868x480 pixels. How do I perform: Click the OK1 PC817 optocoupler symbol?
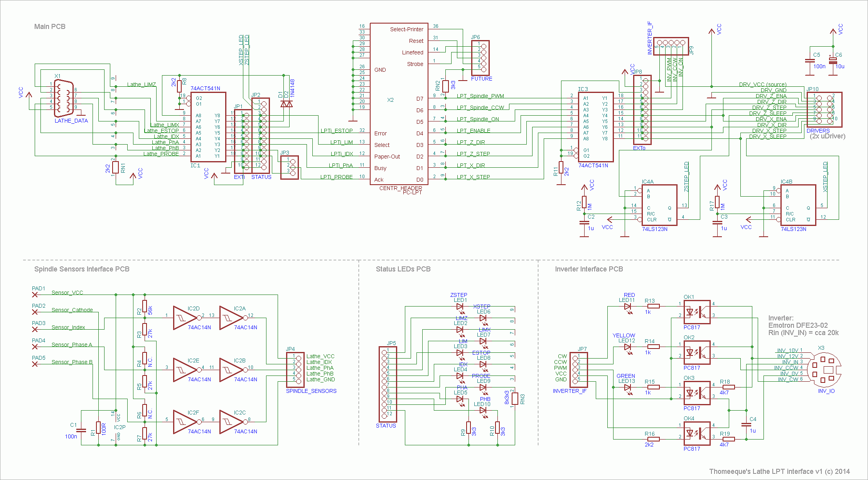pyautogui.click(x=697, y=312)
